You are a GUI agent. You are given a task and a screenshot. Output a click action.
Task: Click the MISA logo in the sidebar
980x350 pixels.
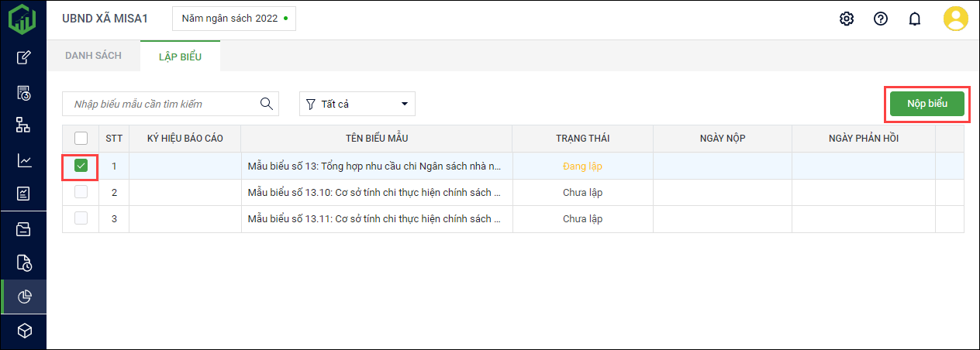click(x=22, y=19)
